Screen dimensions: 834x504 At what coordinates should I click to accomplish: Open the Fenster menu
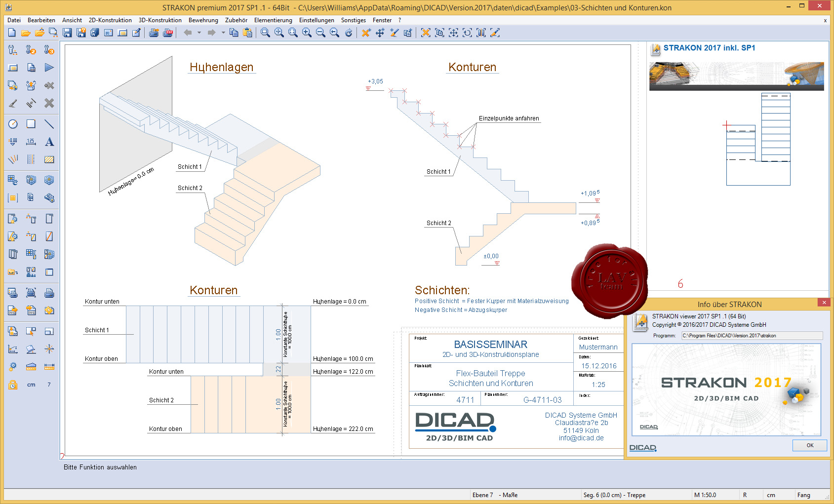[x=382, y=20]
